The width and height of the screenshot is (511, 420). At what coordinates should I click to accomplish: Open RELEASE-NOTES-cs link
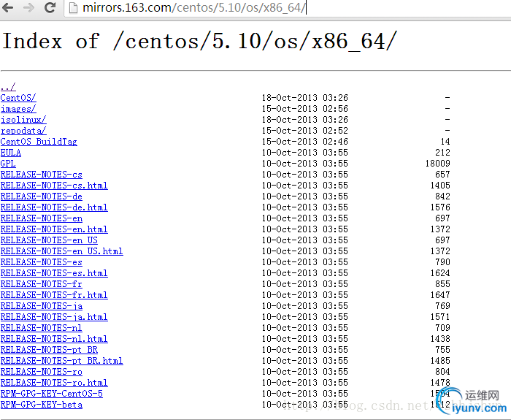(42, 175)
